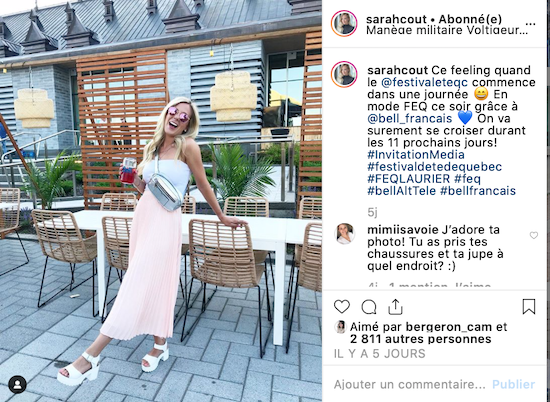Open the comment bubble icon

(369, 307)
